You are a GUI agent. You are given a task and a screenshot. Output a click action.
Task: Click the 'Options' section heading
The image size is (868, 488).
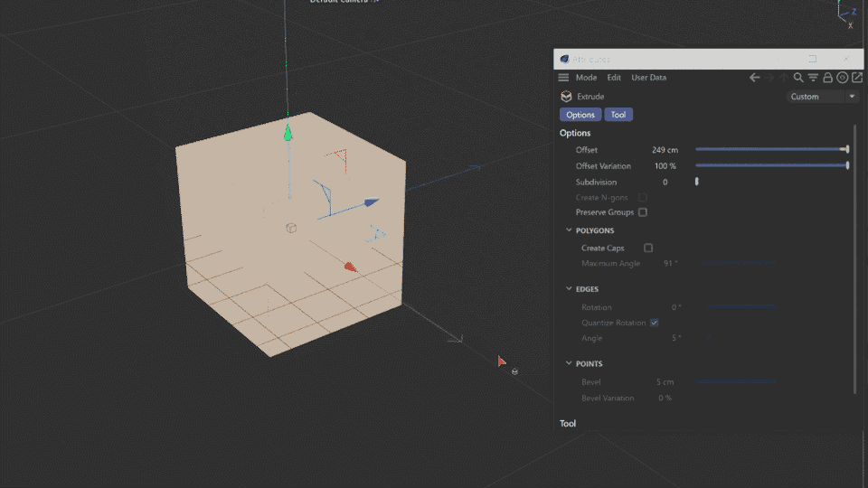[x=575, y=133]
